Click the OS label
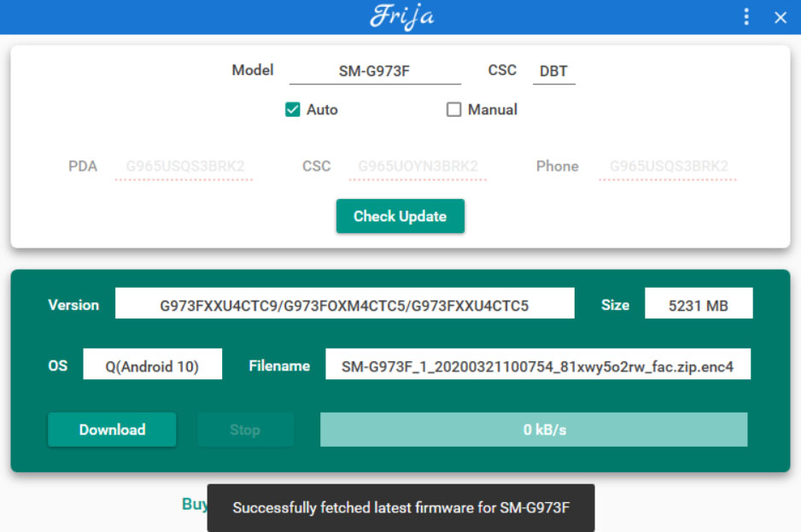 click(58, 365)
